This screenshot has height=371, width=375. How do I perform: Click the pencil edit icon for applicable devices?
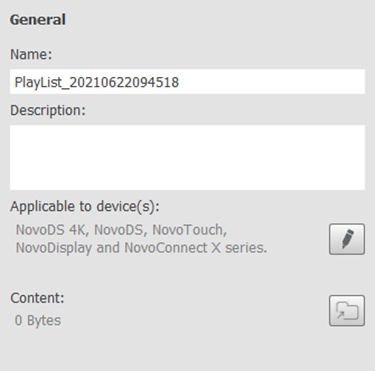[x=347, y=239]
